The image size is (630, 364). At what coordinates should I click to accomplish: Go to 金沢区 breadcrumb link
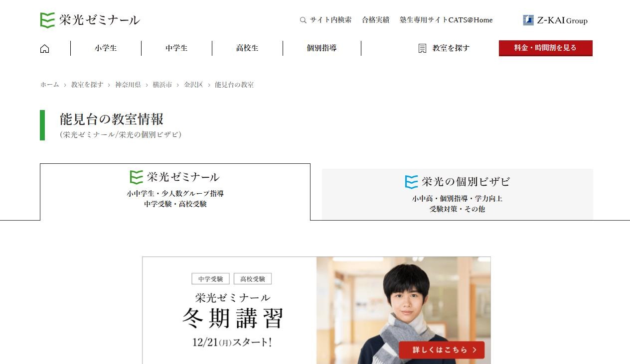click(x=193, y=85)
